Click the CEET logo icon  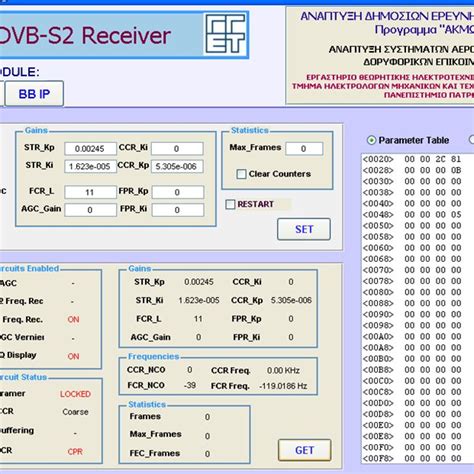pos(226,33)
